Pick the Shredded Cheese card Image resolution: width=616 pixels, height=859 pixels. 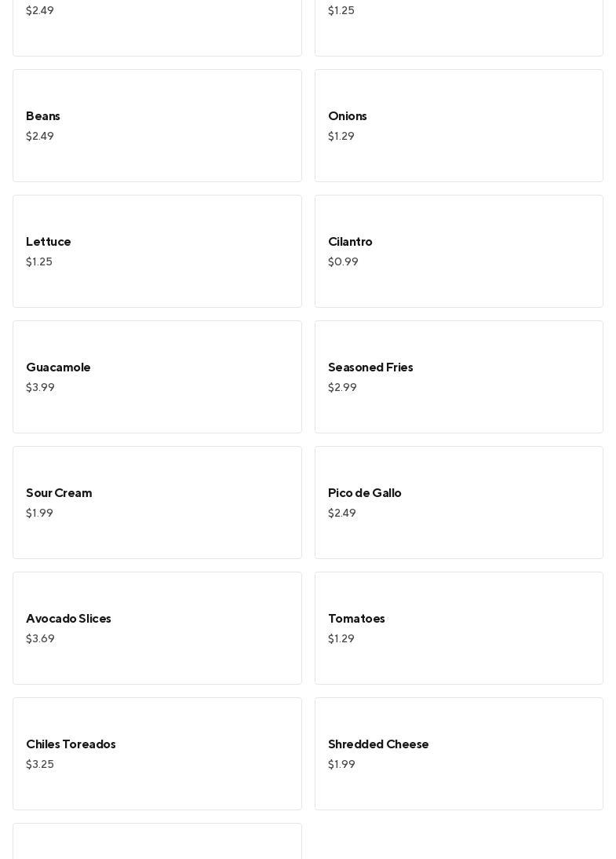pos(458,754)
